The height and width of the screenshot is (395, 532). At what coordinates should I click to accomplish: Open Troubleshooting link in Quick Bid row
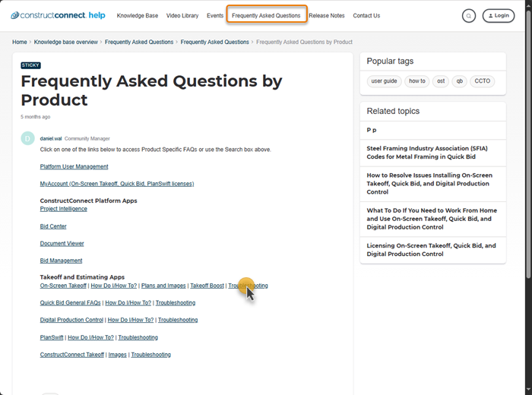coord(176,303)
